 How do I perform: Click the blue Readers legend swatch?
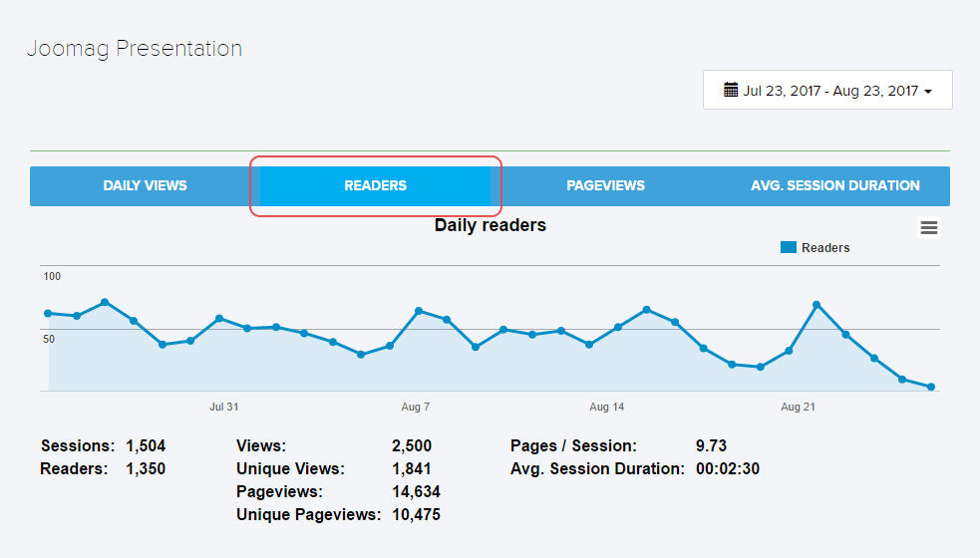coord(789,247)
